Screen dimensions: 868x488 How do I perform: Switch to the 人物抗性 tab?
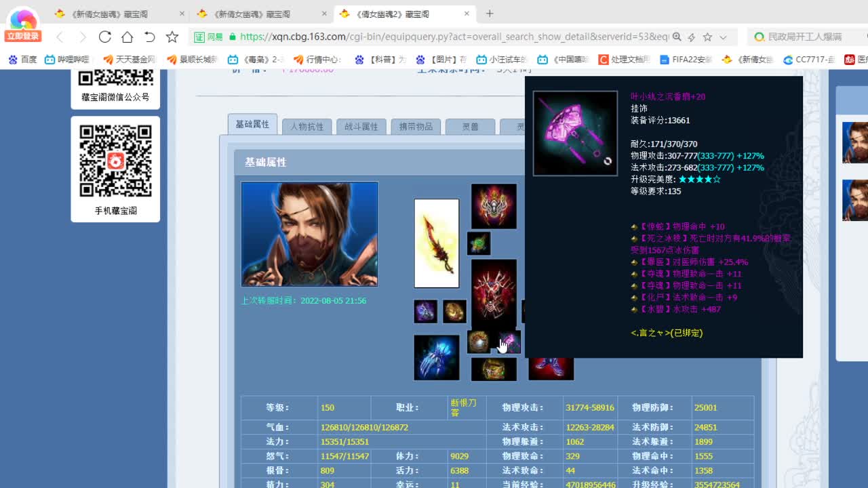(x=307, y=126)
